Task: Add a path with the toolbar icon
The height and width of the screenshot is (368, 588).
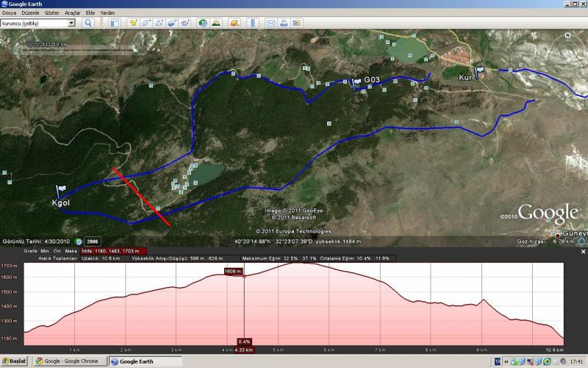Action: coord(159,23)
